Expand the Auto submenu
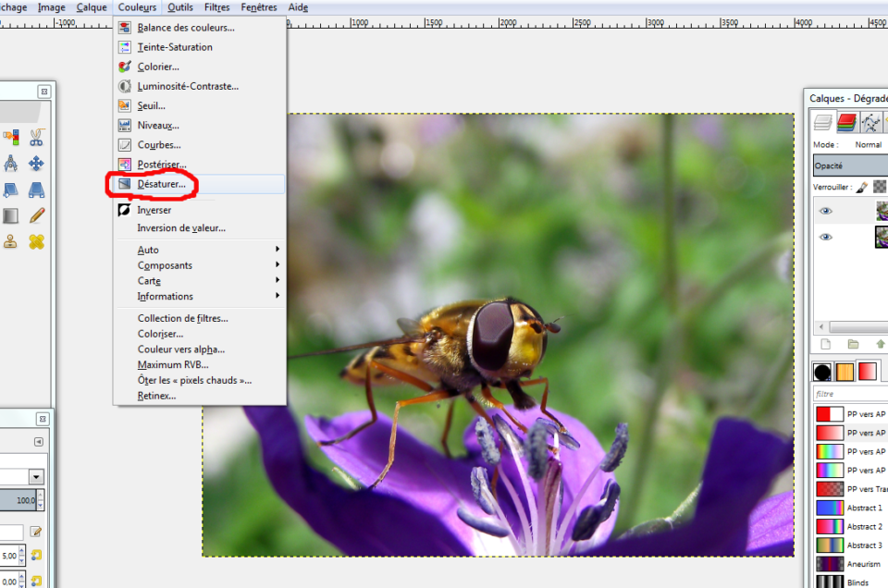The width and height of the screenshot is (888, 588). (x=200, y=250)
